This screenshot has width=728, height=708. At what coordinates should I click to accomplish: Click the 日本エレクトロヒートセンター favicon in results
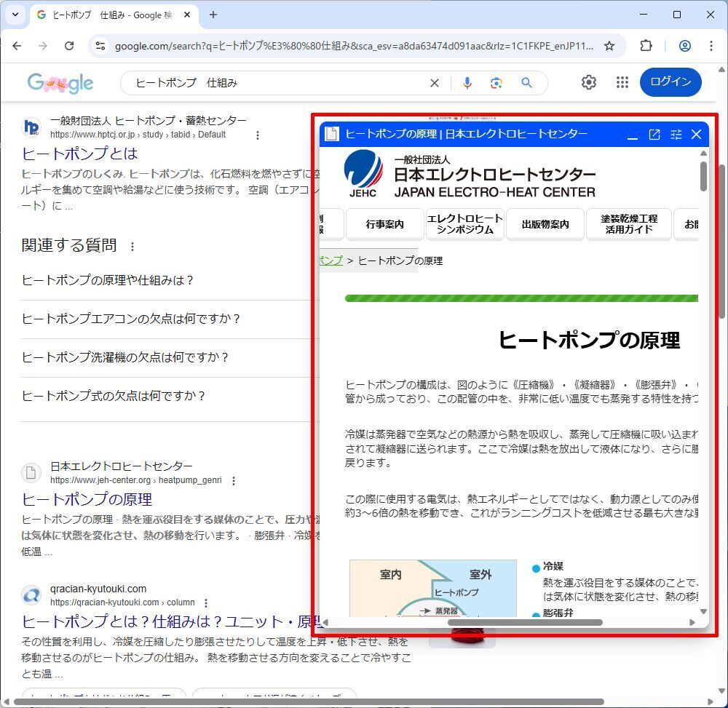click(x=31, y=473)
